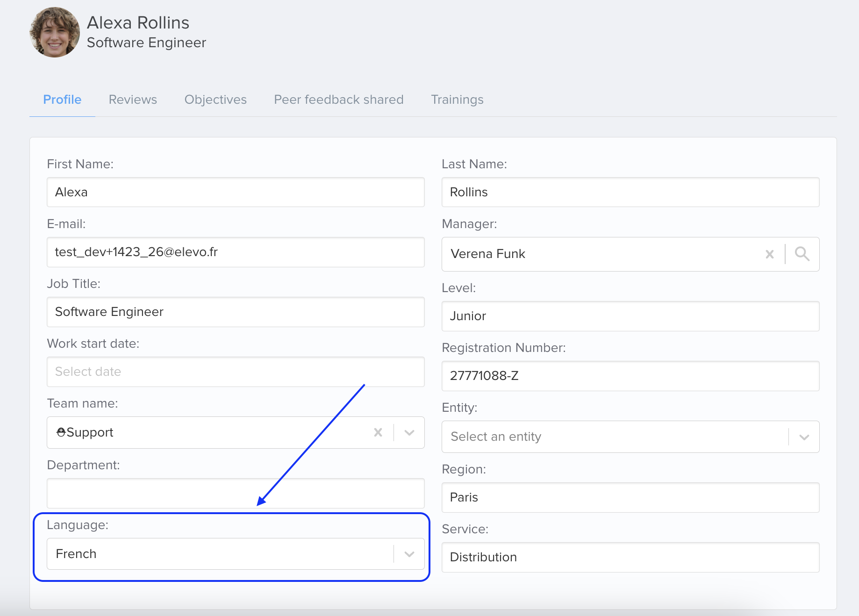
Task: Click the manager search magnifier icon
Action: pyautogui.click(x=802, y=254)
